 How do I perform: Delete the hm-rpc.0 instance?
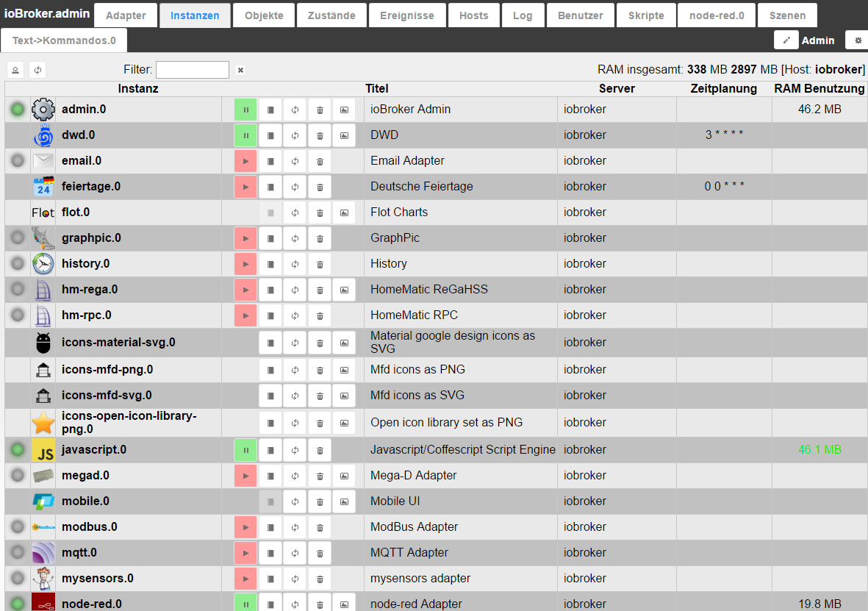point(320,315)
